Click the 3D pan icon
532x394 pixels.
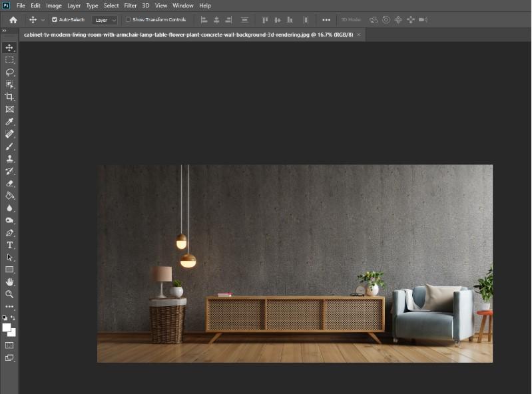[398, 20]
